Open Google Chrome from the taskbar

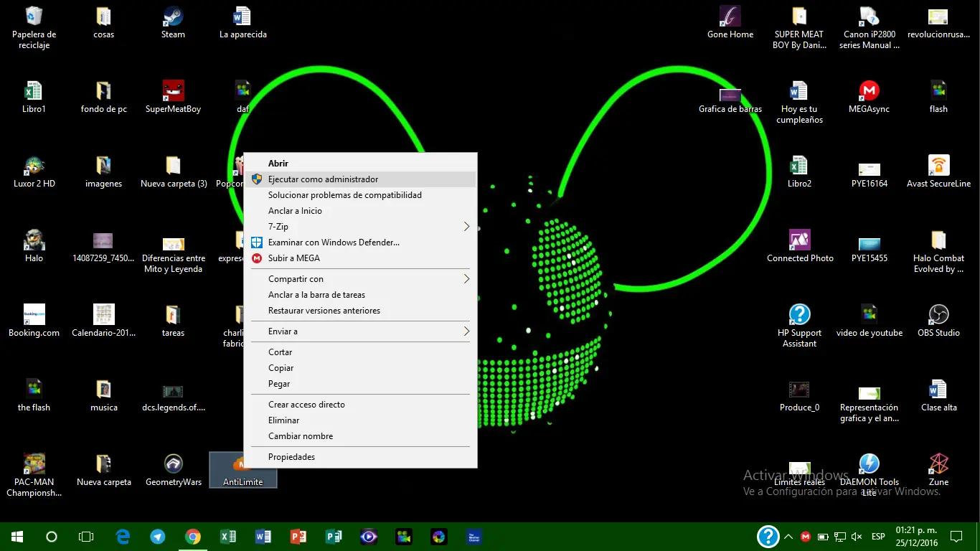click(192, 537)
